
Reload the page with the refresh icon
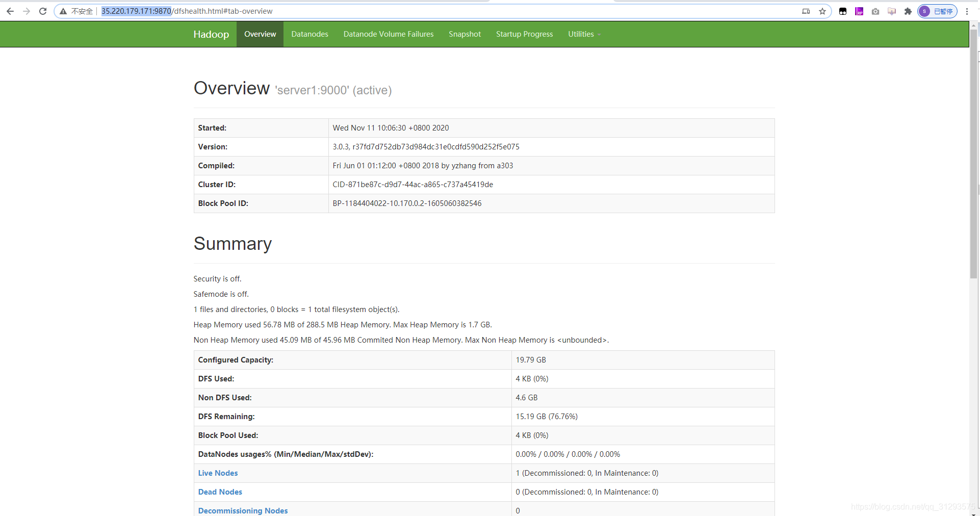point(43,11)
